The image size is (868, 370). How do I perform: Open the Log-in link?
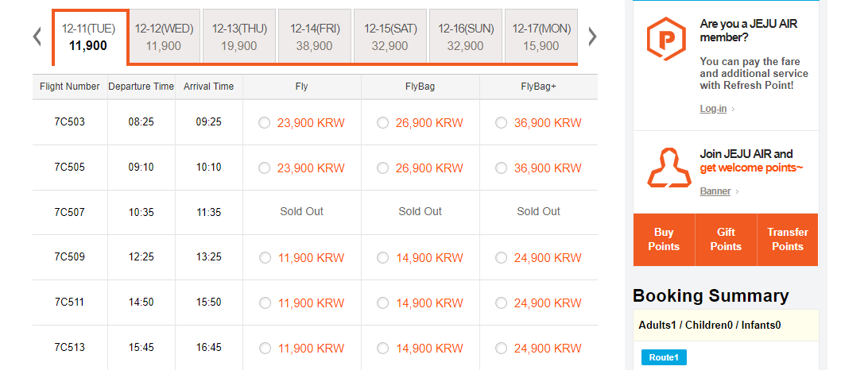click(x=713, y=109)
